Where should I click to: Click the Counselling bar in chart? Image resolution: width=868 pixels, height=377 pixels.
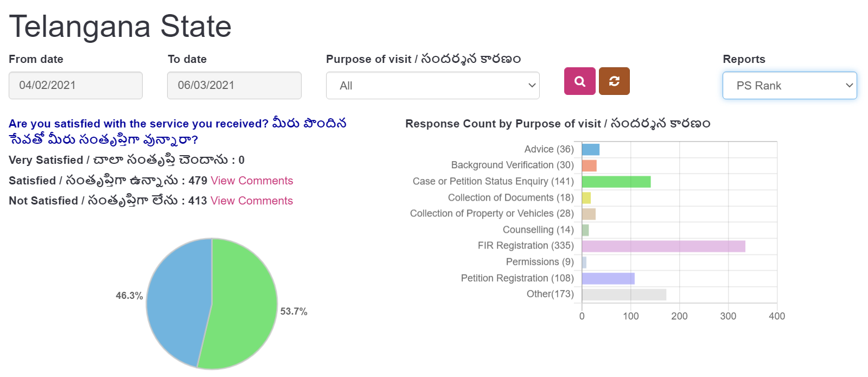pyautogui.click(x=585, y=230)
